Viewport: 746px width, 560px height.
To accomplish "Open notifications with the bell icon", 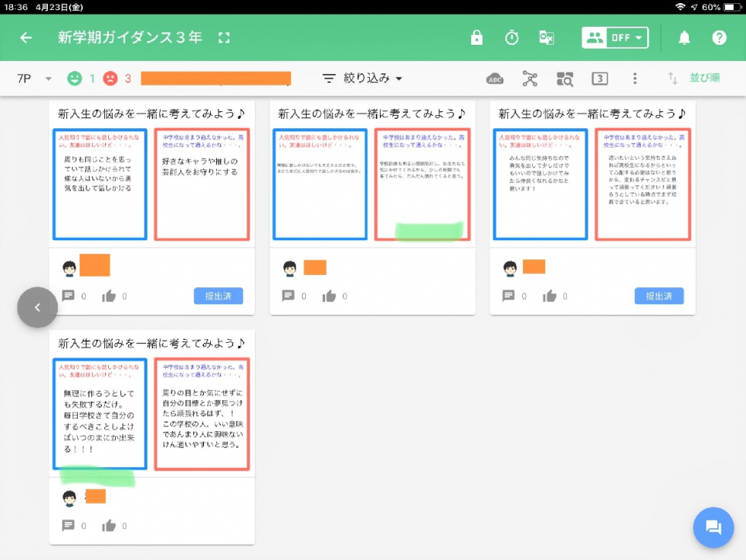I will (x=684, y=38).
